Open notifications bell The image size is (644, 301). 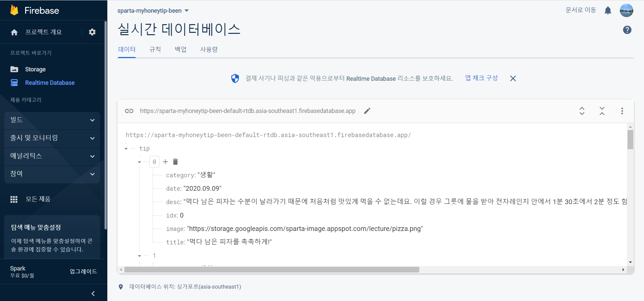point(608,11)
